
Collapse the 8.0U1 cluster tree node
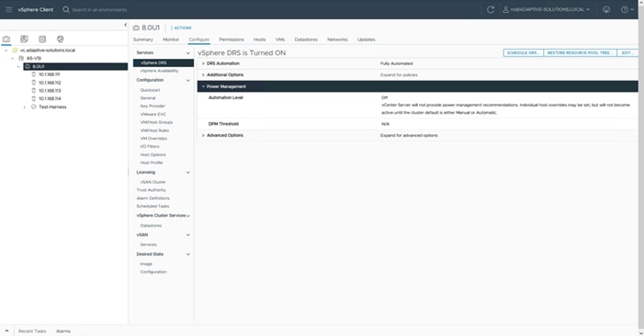coord(18,66)
